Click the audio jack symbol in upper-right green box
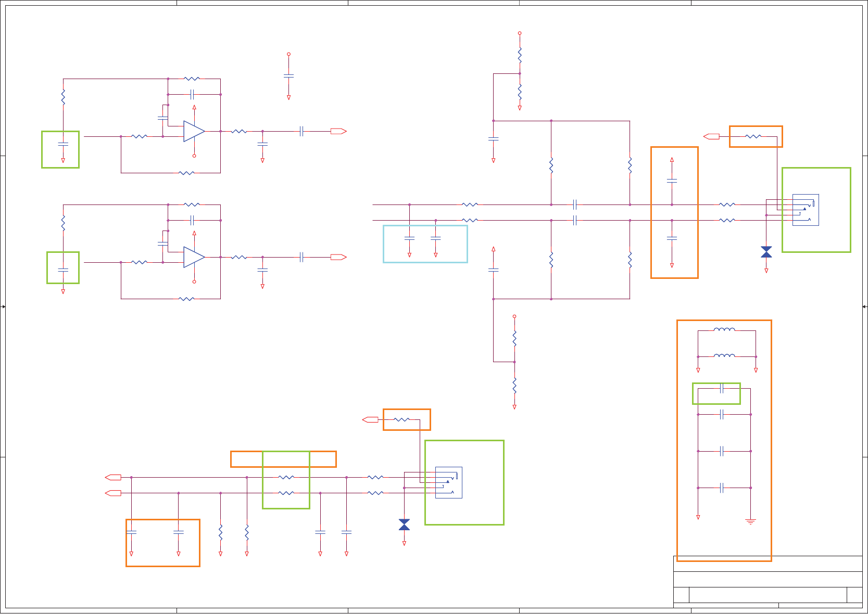Screen dimensions: 868x614 (x=806, y=210)
